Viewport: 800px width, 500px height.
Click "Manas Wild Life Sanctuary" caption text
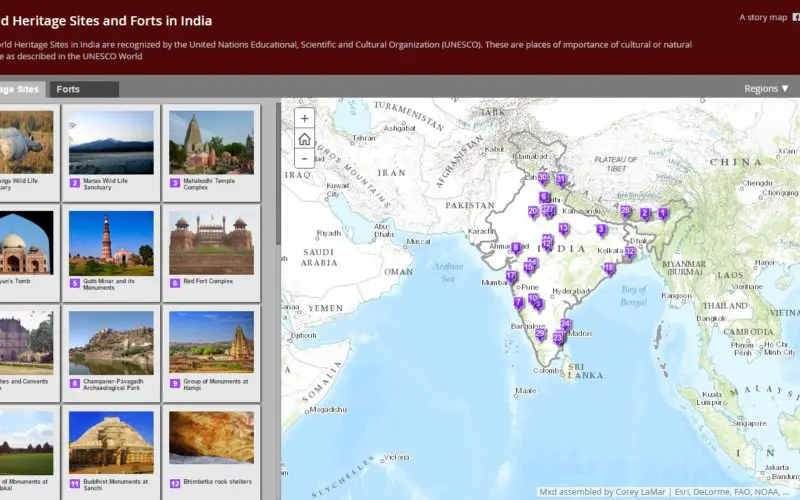pos(106,184)
